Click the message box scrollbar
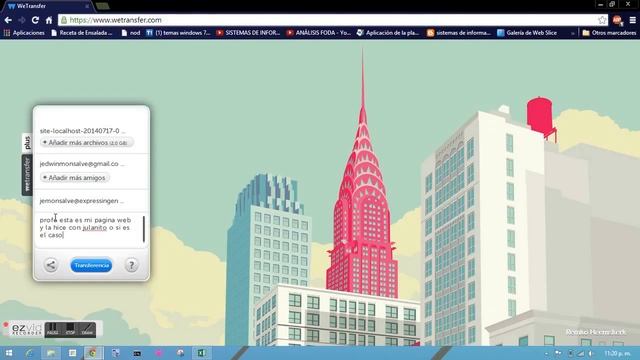 (144, 229)
